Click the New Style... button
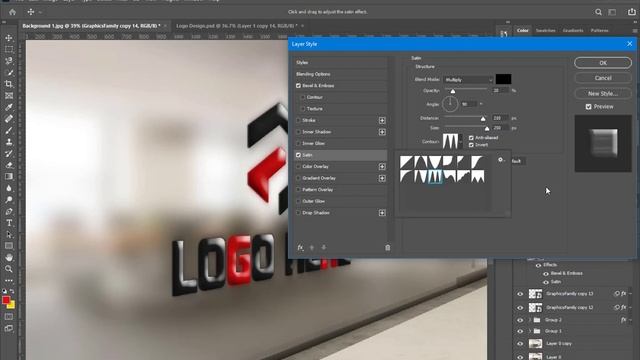The image size is (640, 360). tap(603, 93)
